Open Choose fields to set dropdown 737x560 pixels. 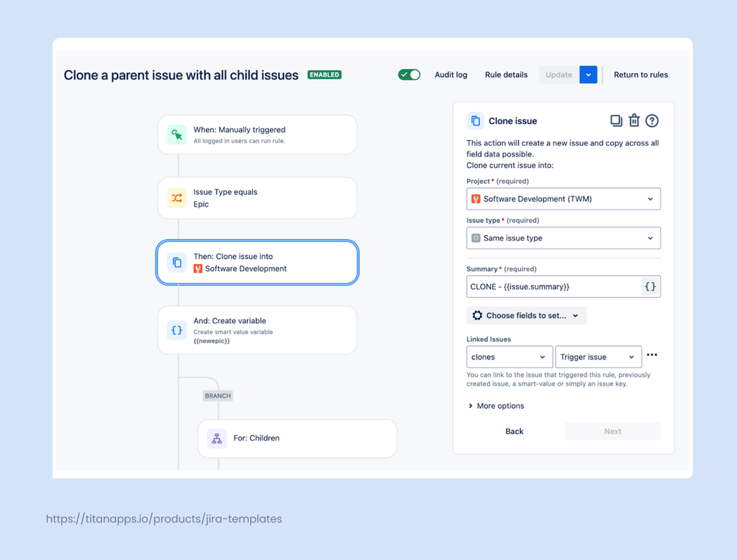[526, 316]
